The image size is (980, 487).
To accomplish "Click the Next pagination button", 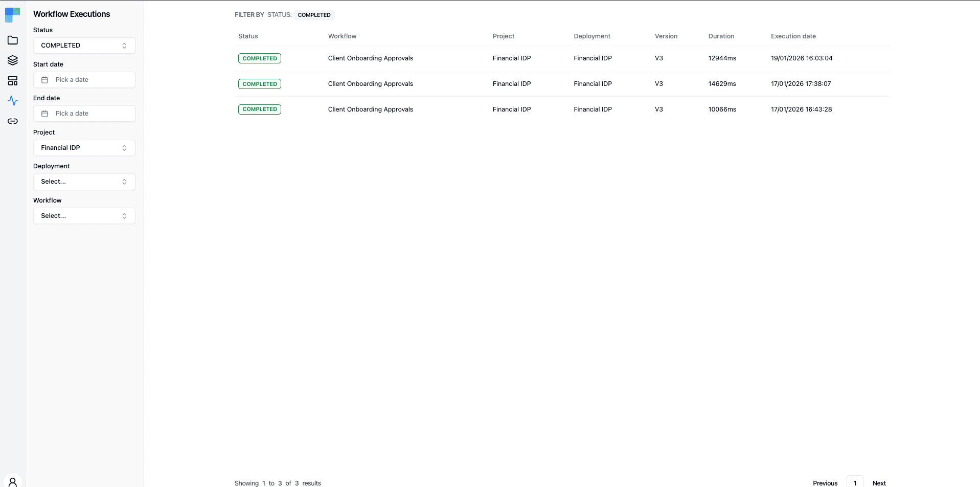I will tap(879, 482).
